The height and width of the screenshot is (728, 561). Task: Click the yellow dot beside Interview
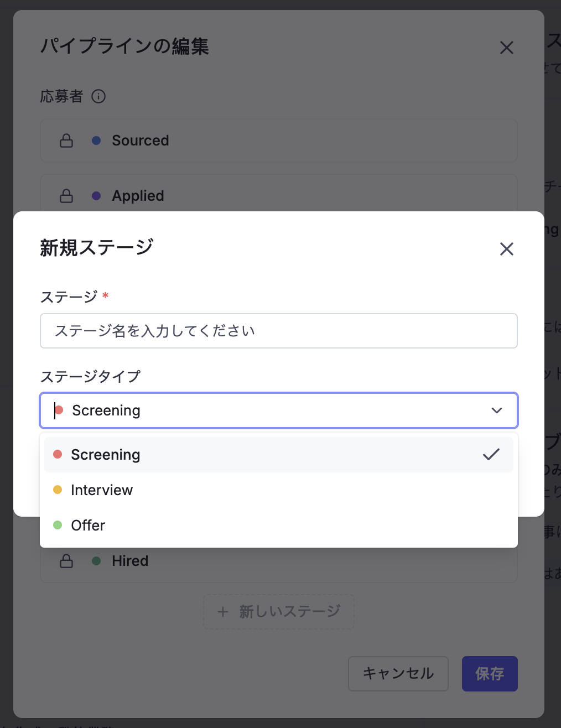[x=58, y=490]
